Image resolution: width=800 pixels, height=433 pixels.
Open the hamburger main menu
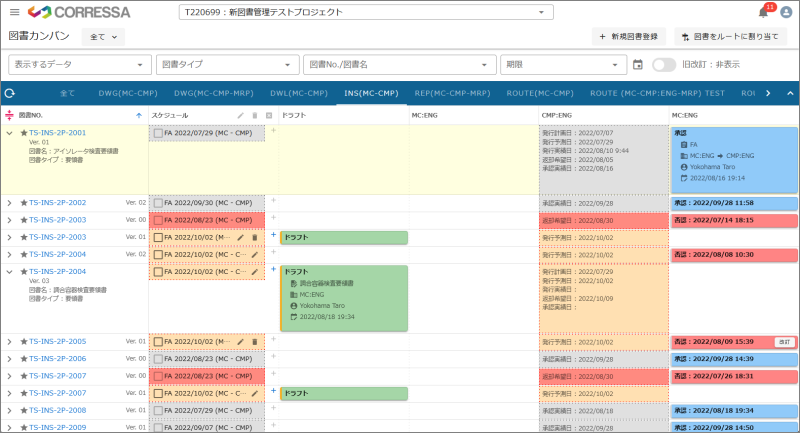pos(14,12)
